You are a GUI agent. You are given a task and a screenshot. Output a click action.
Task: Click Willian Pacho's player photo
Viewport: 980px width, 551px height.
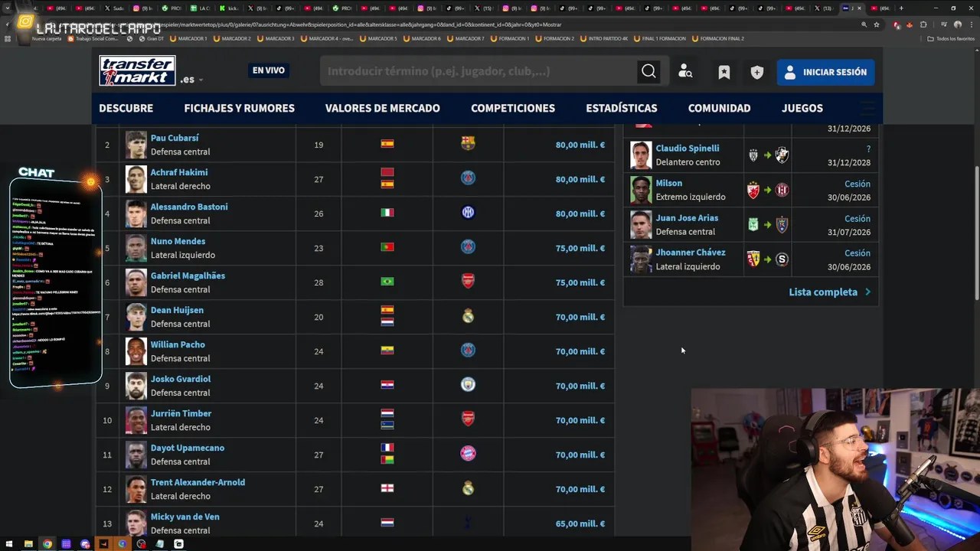point(136,351)
